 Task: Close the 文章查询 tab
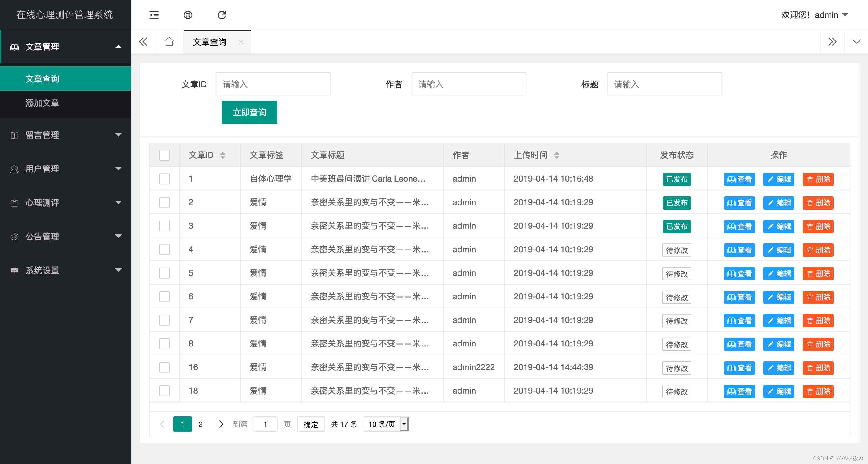tap(241, 42)
